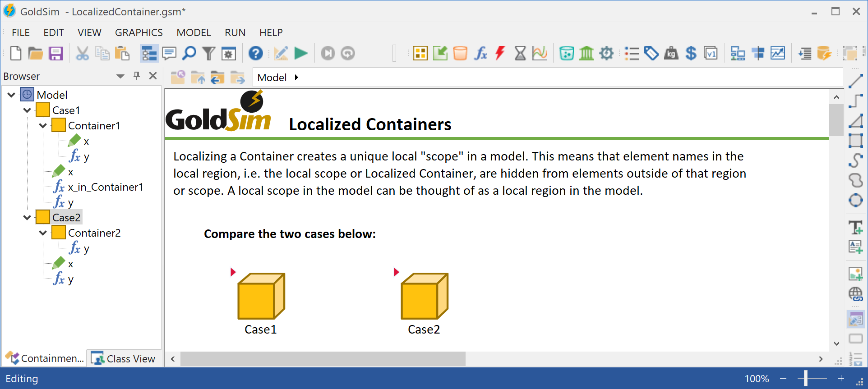The image size is (868, 389).
Task: Click the blue tag icon
Action: point(651,53)
